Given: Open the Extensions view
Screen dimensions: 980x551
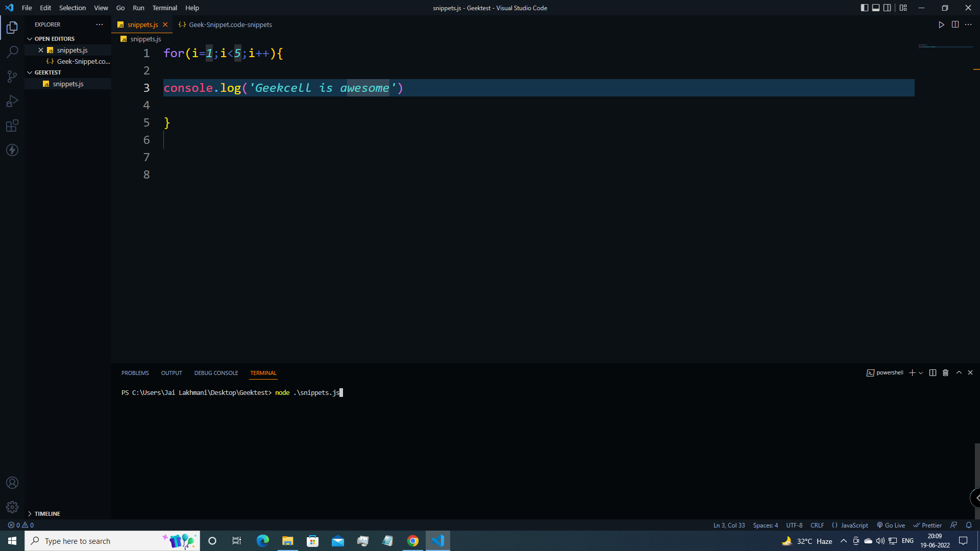Looking at the screenshot, I should 12,126.
